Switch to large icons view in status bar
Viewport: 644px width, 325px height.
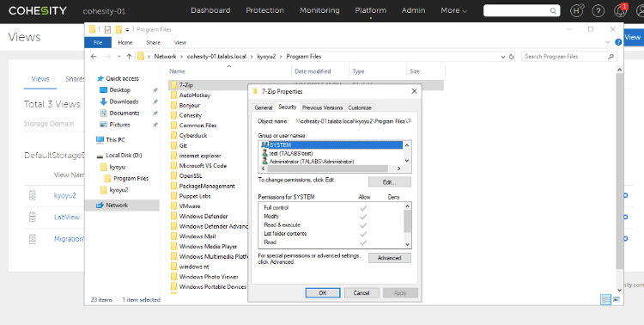point(617,299)
